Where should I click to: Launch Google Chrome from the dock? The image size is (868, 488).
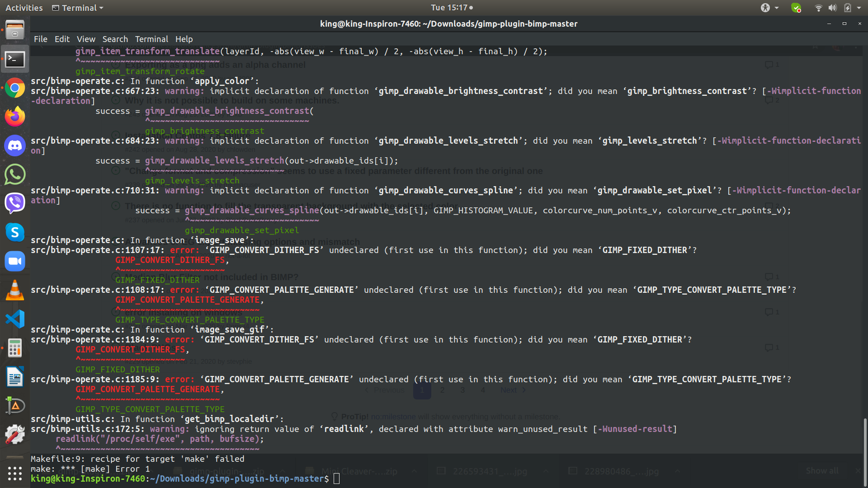[x=15, y=88]
